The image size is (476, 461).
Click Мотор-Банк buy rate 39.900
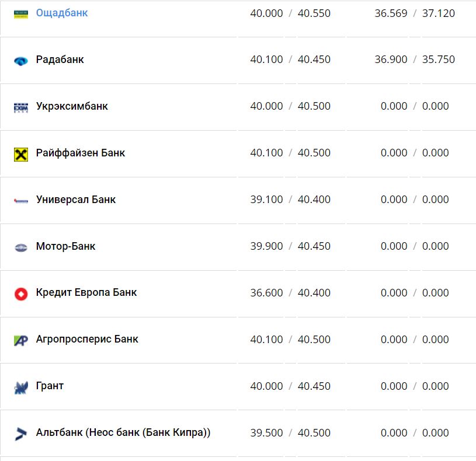[x=266, y=246]
